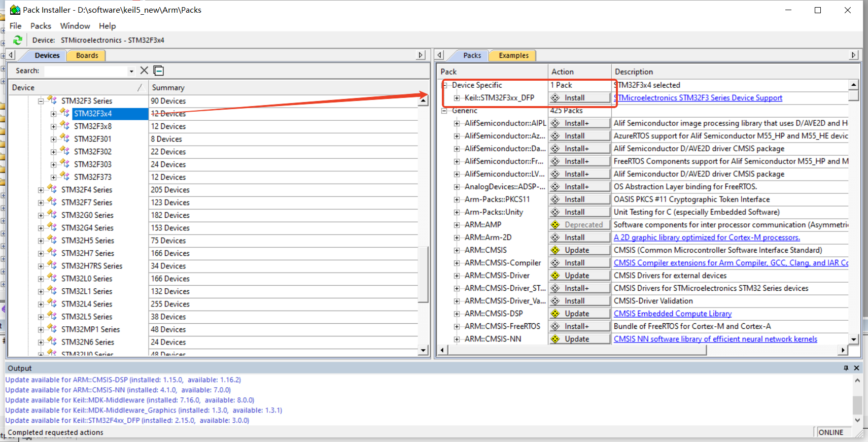Viewport: 868px width, 442px height.
Task: Click Install+ for ARM::CMSIS-FreeRTOS
Action: click(579, 326)
